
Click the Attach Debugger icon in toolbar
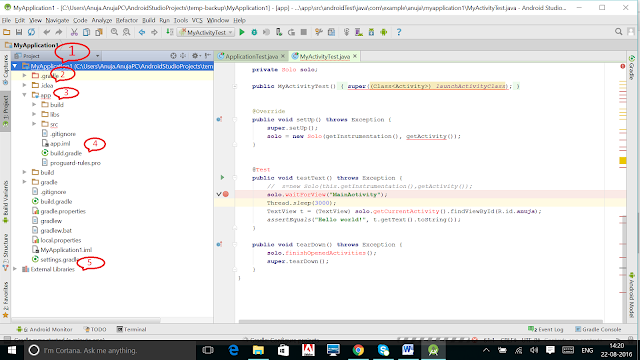click(x=279, y=32)
